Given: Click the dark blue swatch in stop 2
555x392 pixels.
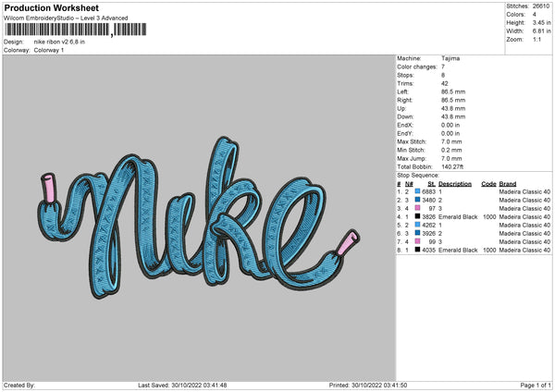Looking at the screenshot, I should tap(418, 200).
